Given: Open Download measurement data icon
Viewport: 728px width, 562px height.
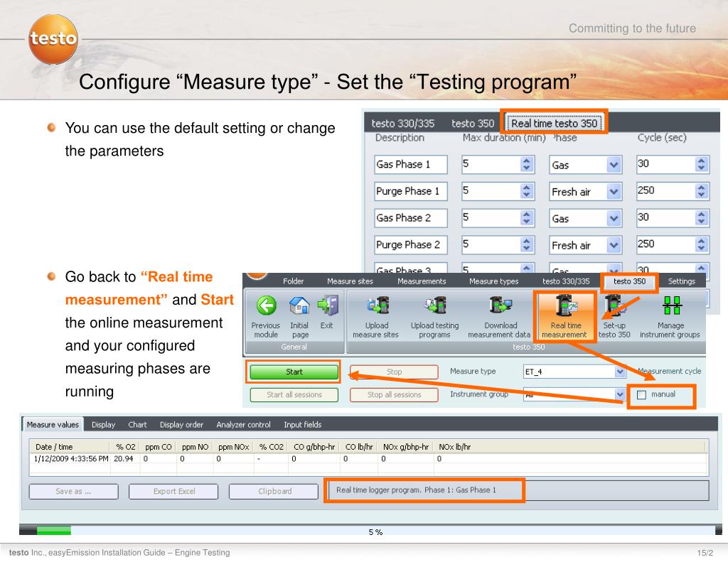Looking at the screenshot, I should click(x=500, y=306).
